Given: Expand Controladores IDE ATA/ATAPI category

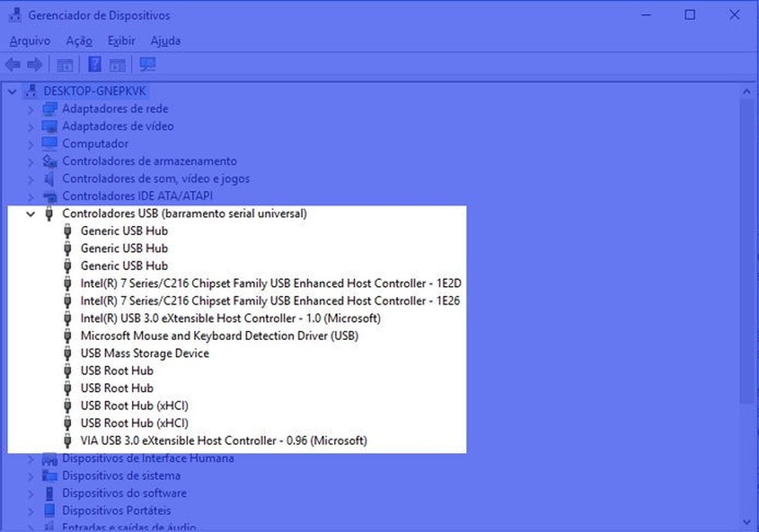Looking at the screenshot, I should click(31, 197).
